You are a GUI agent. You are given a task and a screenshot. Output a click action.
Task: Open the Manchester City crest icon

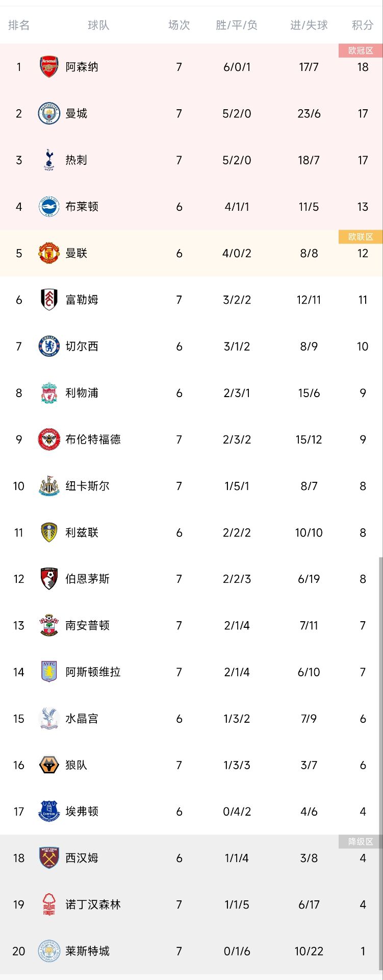click(49, 113)
